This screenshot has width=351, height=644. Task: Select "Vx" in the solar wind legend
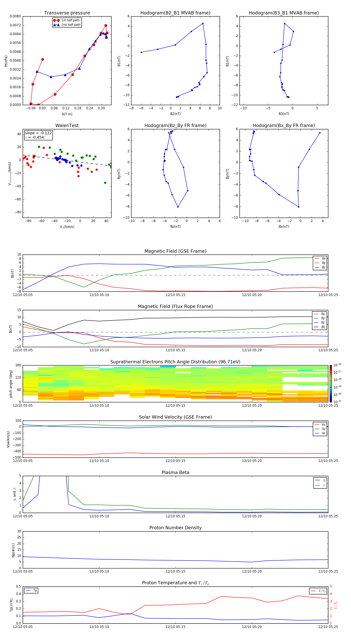pyautogui.click(x=320, y=424)
